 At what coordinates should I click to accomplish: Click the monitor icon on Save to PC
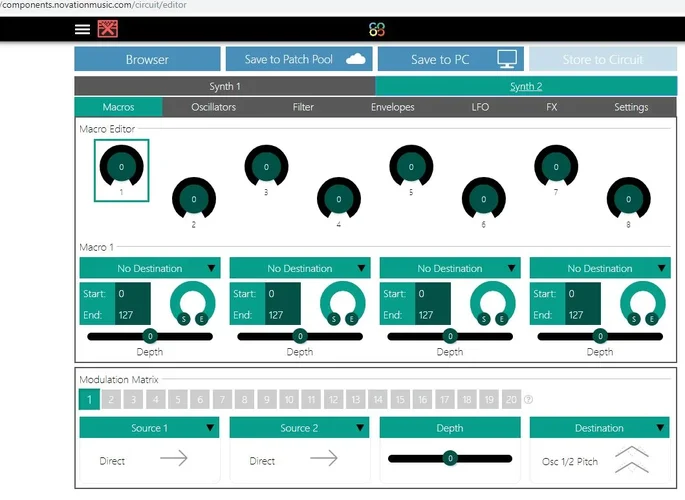tap(507, 59)
